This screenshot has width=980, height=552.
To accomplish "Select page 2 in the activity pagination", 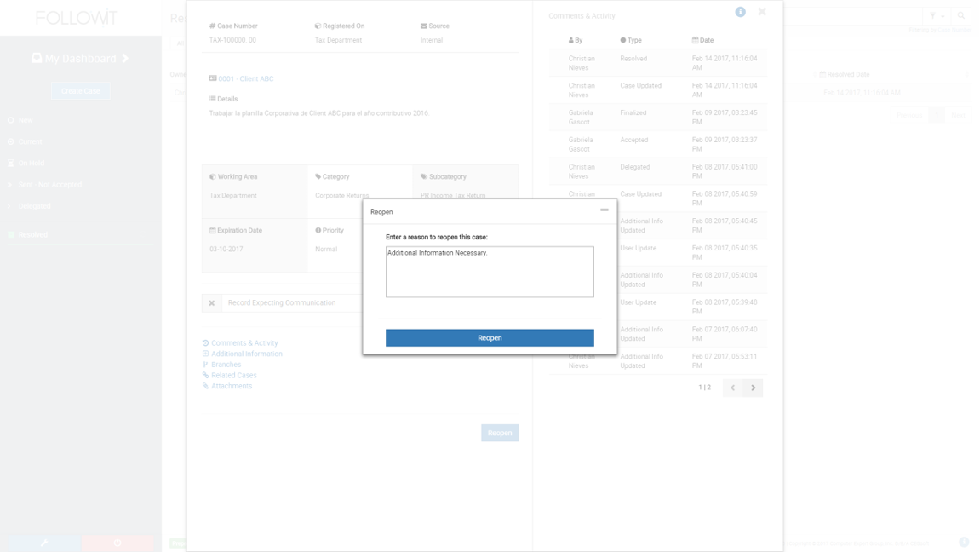I will click(708, 387).
